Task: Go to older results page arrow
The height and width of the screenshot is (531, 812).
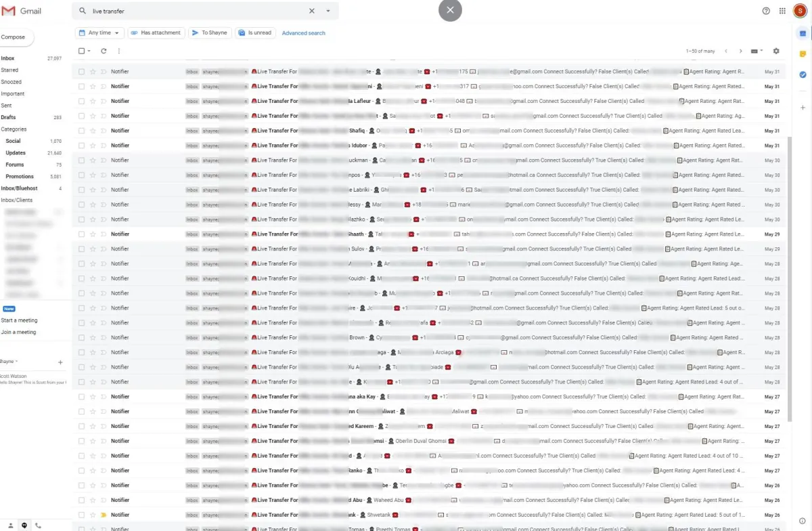Action: [741, 51]
